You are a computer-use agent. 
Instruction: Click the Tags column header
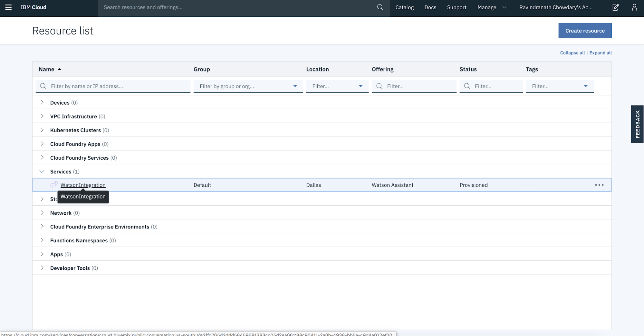[x=532, y=69]
